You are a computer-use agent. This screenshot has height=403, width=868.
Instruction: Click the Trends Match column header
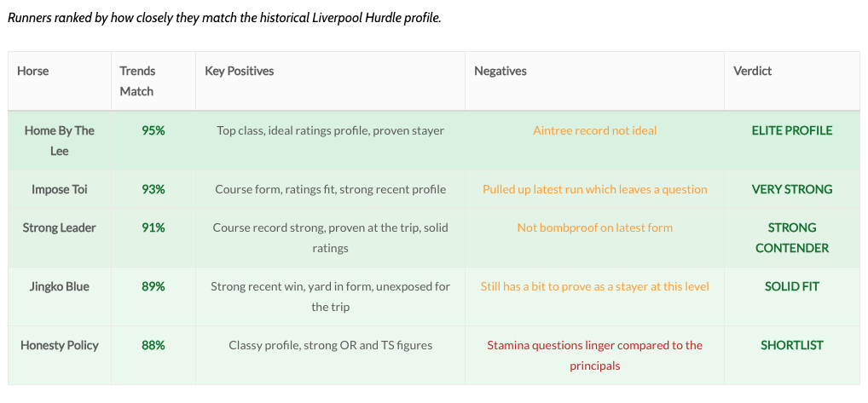click(x=137, y=81)
